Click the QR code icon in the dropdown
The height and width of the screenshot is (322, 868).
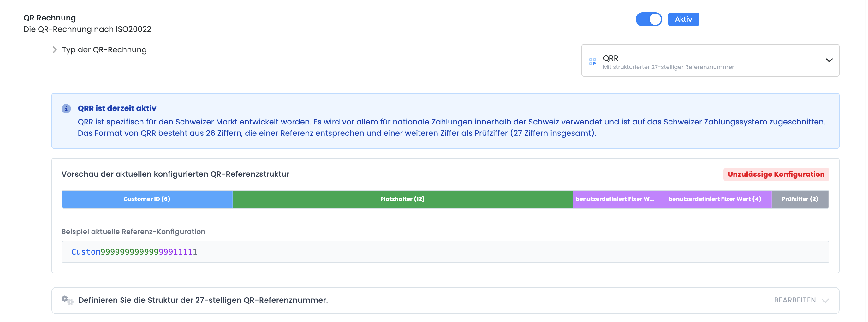coord(592,61)
